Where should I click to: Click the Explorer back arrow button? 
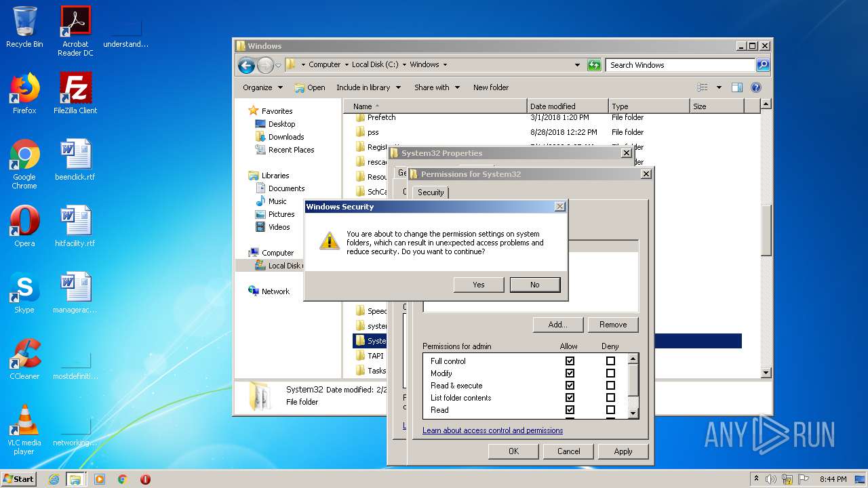[x=246, y=65]
